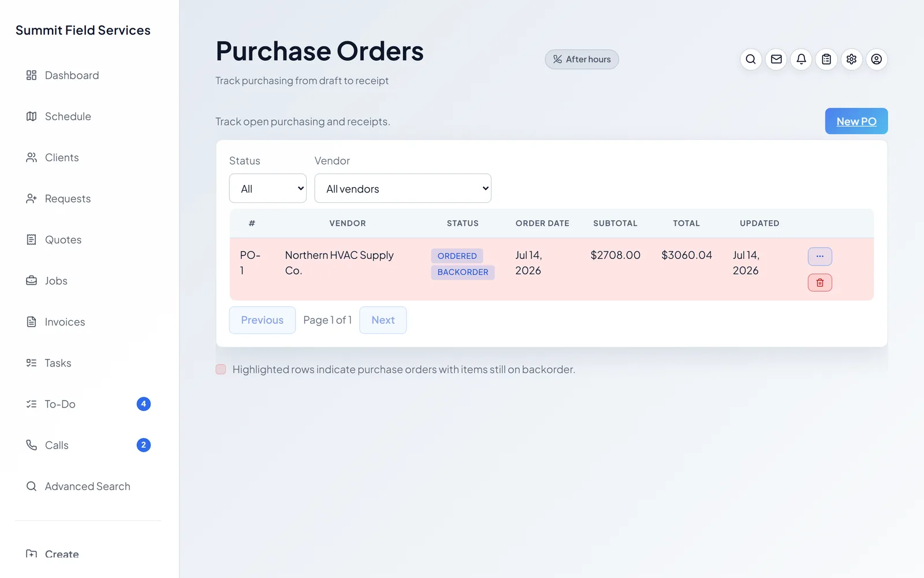Viewport: 924px width, 578px height.
Task: Click the After hours badge
Action: click(582, 59)
